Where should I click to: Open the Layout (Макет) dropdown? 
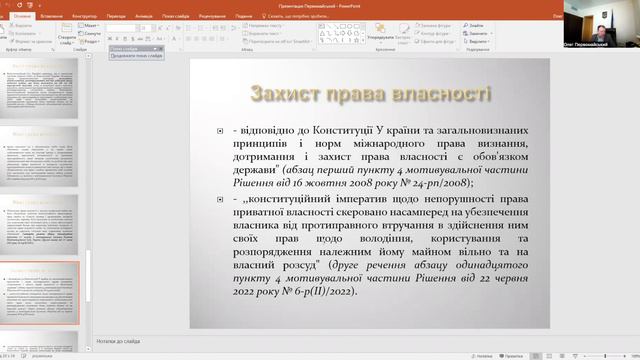[89, 25]
